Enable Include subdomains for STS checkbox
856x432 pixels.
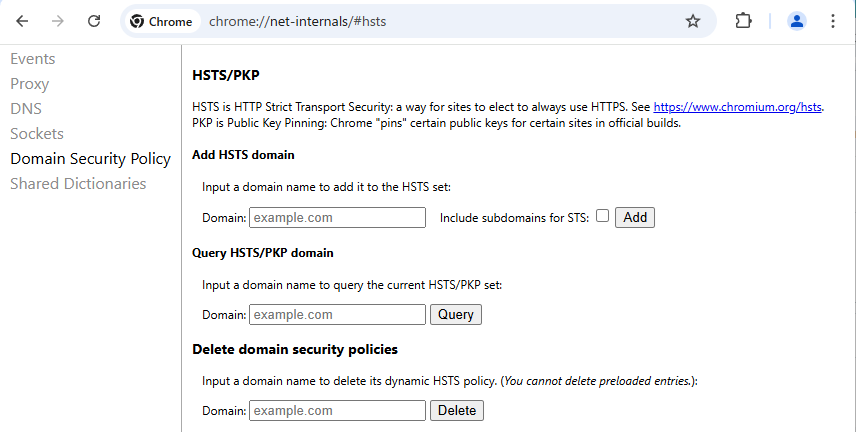pos(602,216)
